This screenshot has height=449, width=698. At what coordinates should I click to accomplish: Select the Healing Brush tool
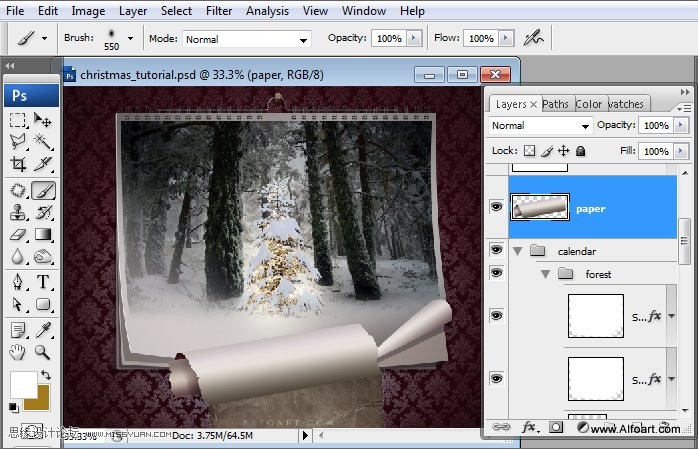[18, 190]
